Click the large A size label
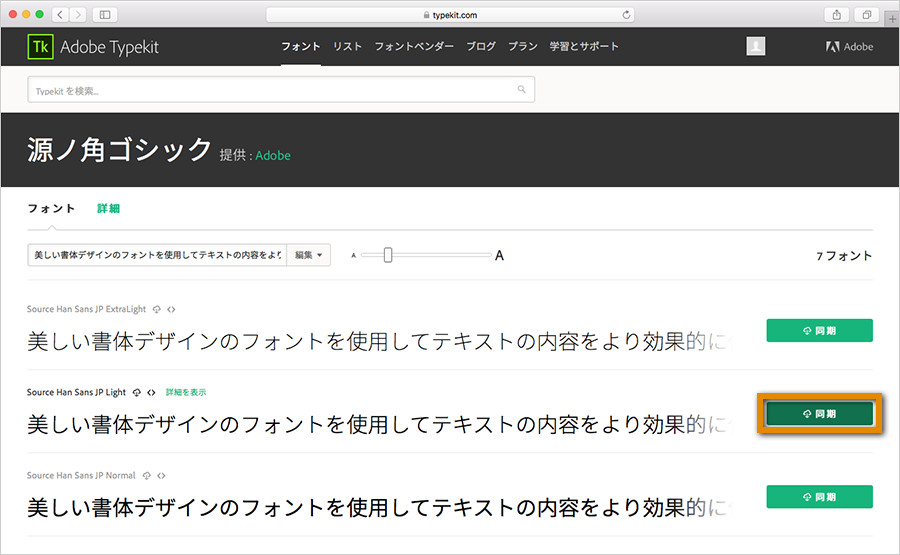 pyautogui.click(x=499, y=255)
